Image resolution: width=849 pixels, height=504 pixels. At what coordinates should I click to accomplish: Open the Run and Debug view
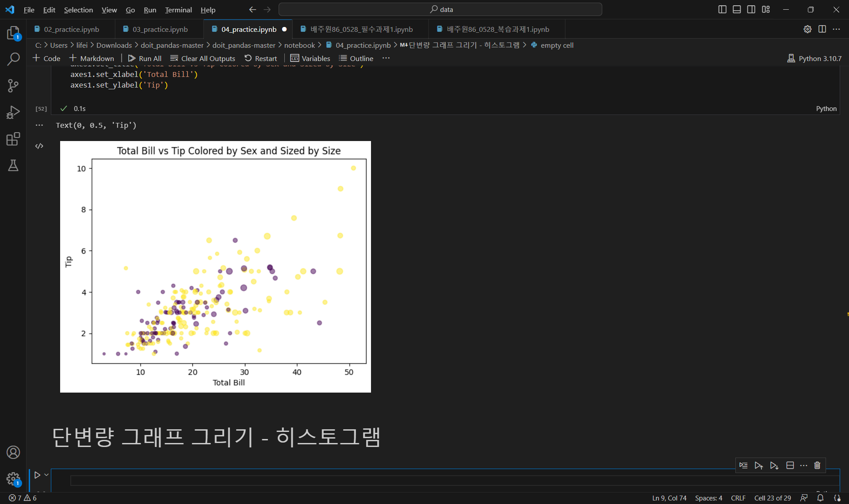coord(13,112)
